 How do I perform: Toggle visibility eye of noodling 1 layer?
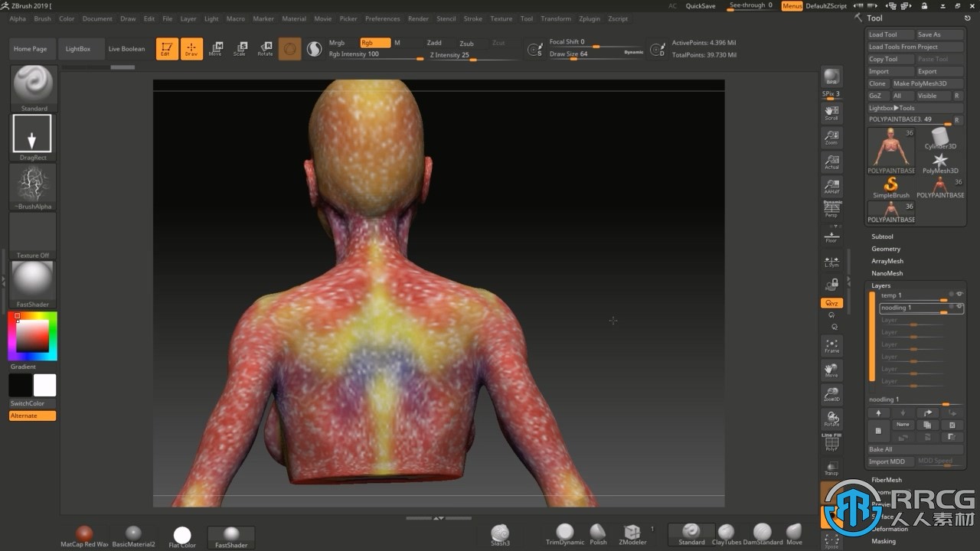click(x=959, y=307)
